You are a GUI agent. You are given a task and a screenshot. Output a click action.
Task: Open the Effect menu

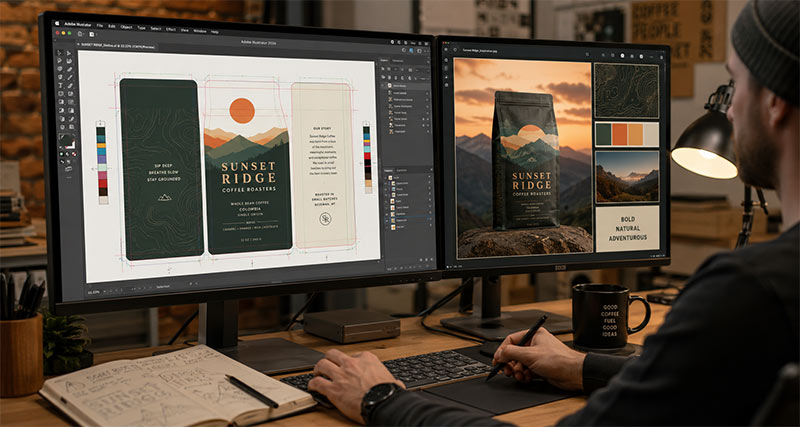[x=170, y=30]
